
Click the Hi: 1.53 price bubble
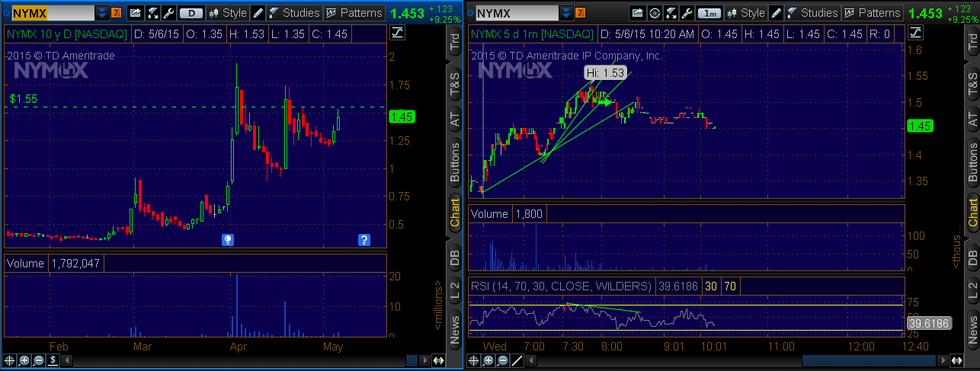(x=604, y=73)
